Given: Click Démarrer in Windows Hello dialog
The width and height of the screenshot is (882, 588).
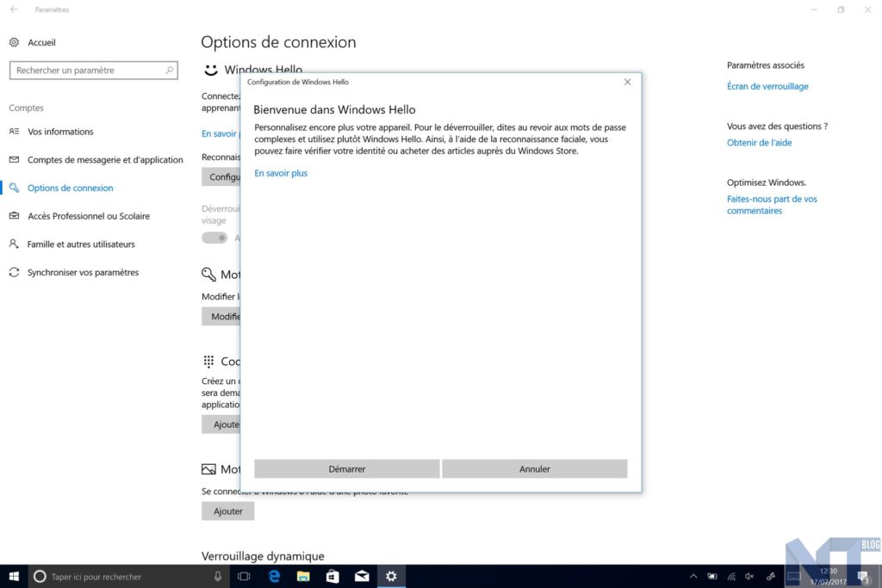Looking at the screenshot, I should tap(346, 469).
